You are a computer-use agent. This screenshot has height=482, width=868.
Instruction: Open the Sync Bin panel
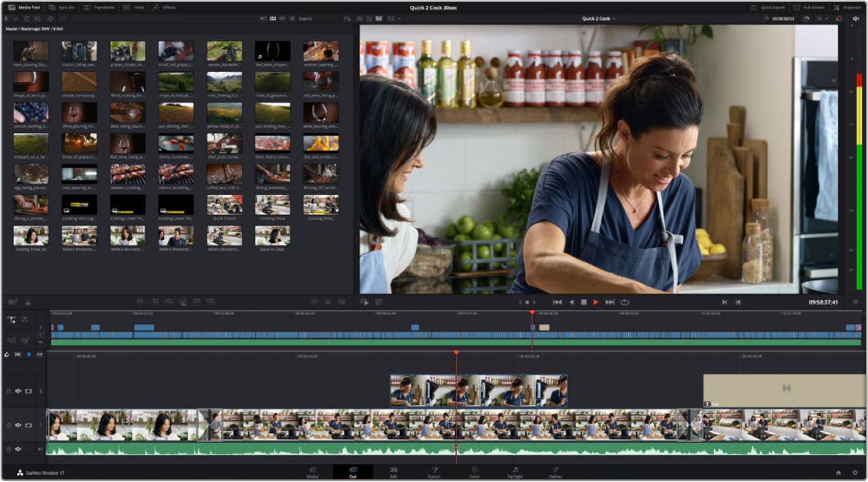(x=62, y=7)
